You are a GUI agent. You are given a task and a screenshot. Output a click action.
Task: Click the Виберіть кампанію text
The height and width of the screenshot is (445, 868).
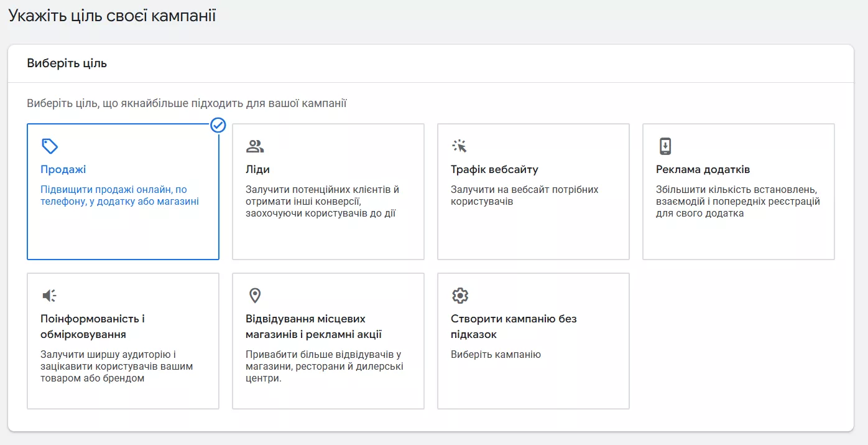pyautogui.click(x=496, y=355)
